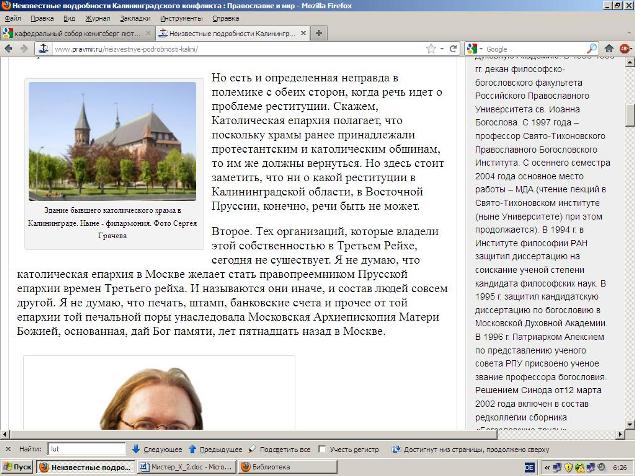Screen dimensions: 635x476
Task: Close the Неизвестные подробности tab
Action: pyautogui.click(x=303, y=33)
